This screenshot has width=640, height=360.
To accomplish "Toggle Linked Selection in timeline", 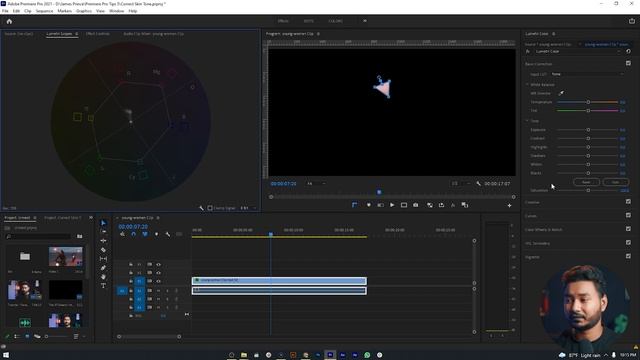I will point(145,234).
